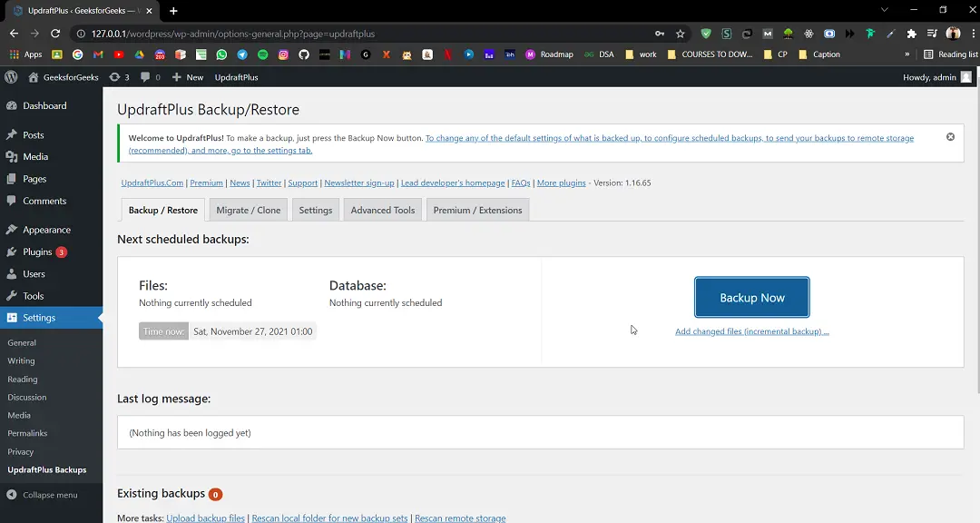The height and width of the screenshot is (523, 980).
Task: Switch to the Premium / Extensions tab
Action: [x=477, y=211]
